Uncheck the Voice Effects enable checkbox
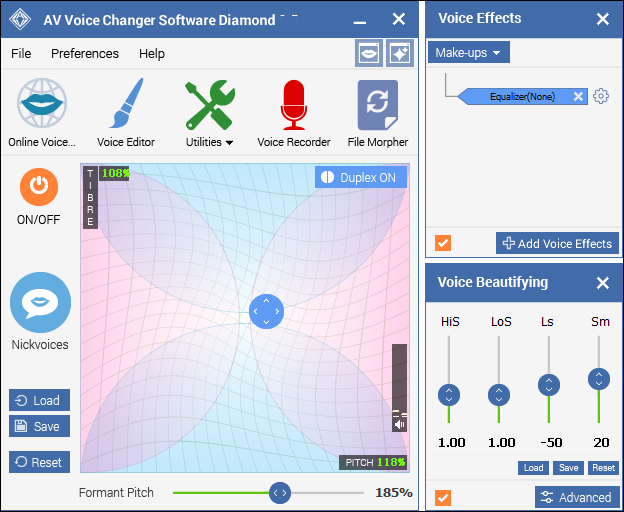The image size is (624, 512). coord(443,243)
